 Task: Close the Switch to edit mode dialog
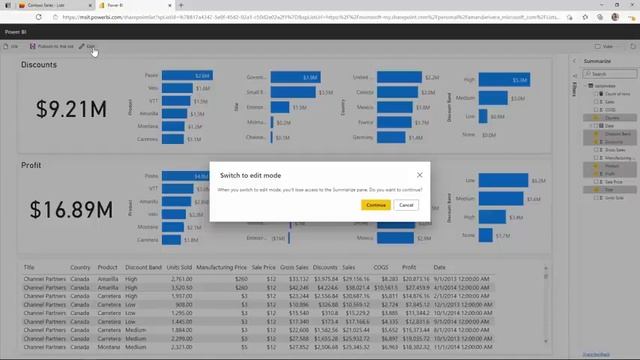tap(420, 175)
